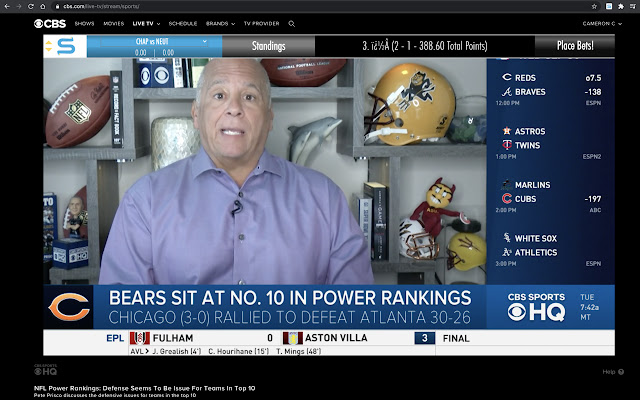The width and height of the screenshot is (640, 400).
Task: Click the -197 odds value
Action: point(593,199)
